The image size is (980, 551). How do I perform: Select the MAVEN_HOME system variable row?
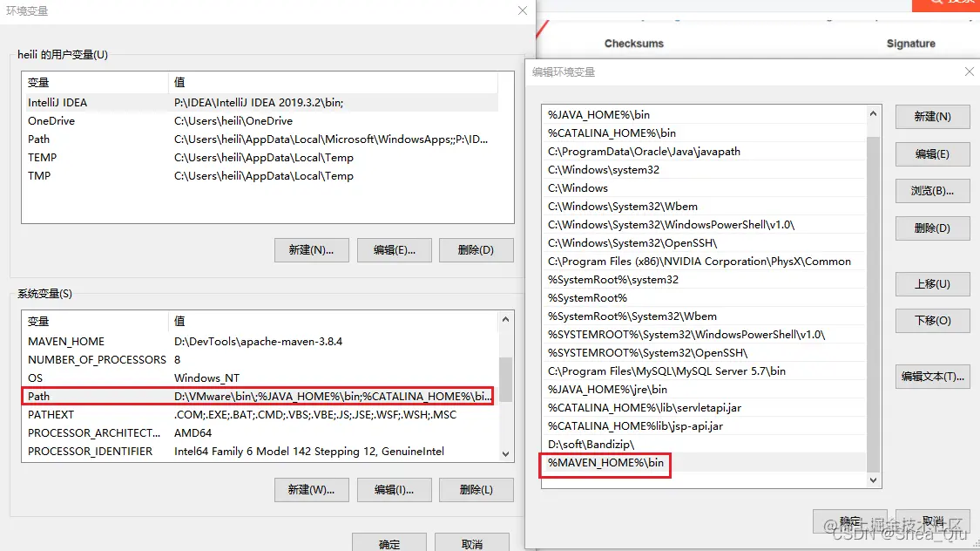pos(260,342)
